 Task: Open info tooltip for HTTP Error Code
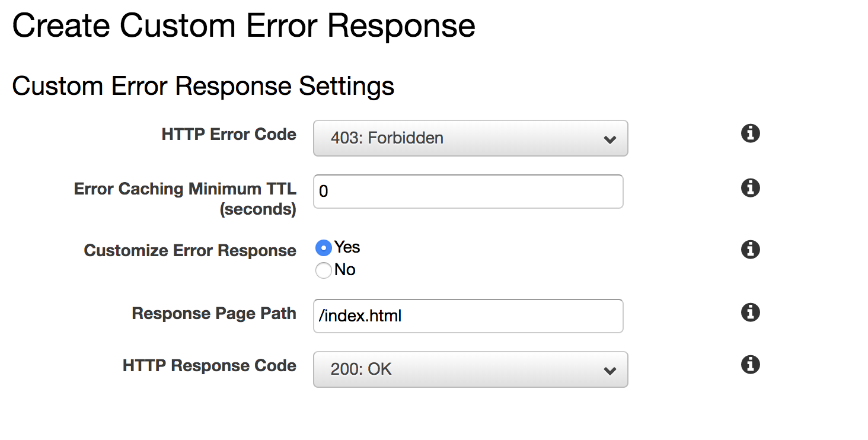click(751, 133)
